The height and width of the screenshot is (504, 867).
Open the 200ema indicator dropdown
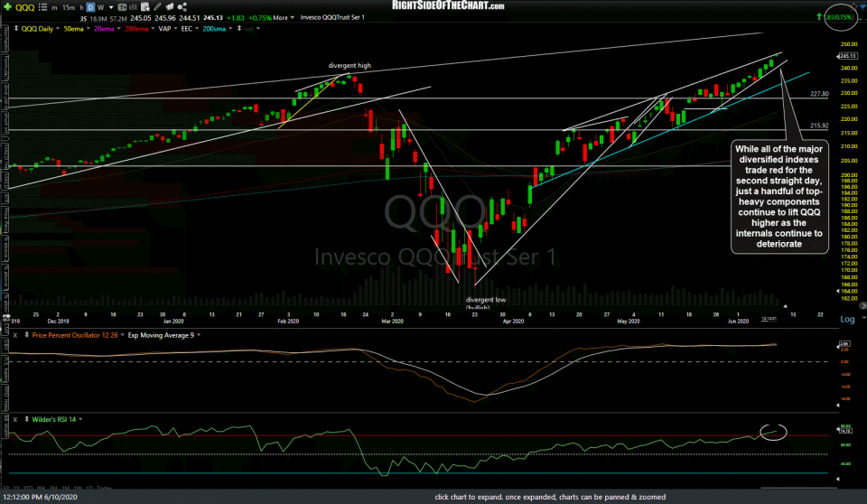click(x=153, y=29)
